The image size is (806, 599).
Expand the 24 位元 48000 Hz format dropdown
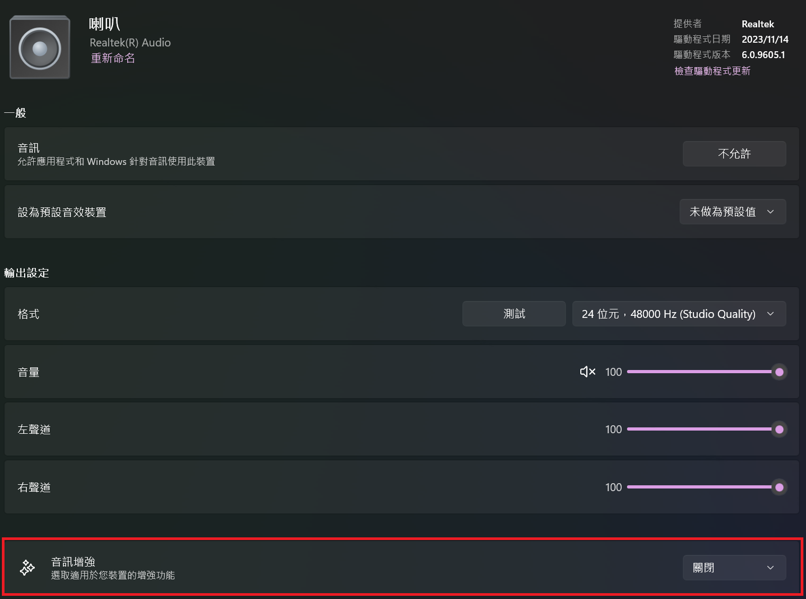[x=678, y=314]
